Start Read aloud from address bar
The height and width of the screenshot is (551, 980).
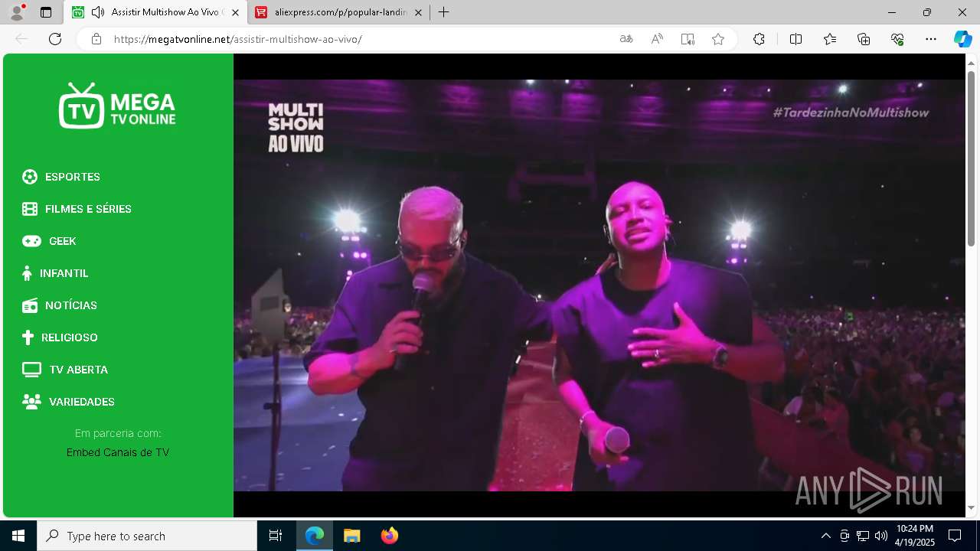657,39
